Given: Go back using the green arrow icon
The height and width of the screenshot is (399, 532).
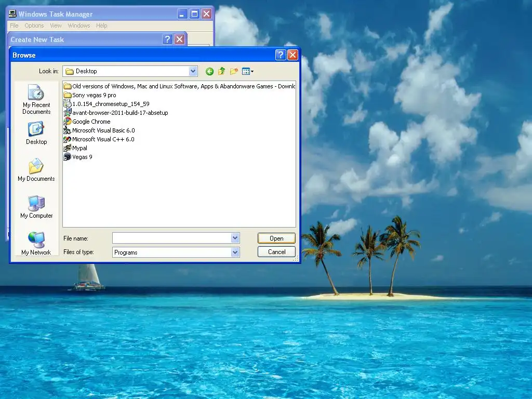Looking at the screenshot, I should (x=209, y=71).
